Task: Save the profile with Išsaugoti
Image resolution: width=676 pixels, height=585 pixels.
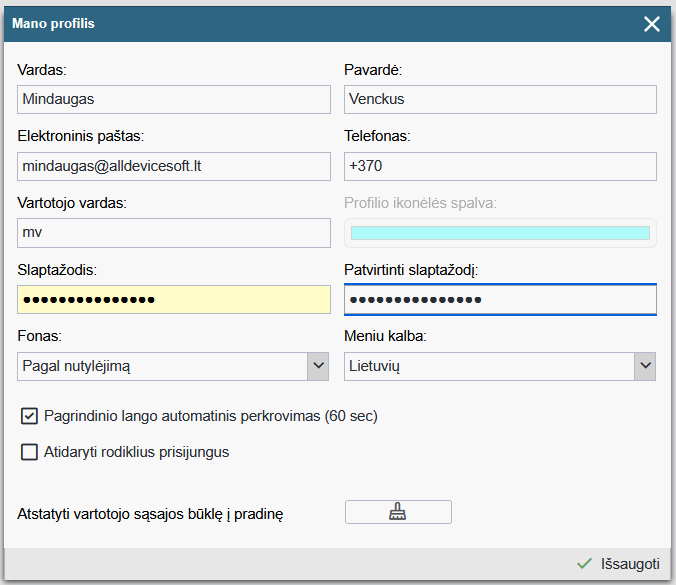Action: (x=618, y=563)
